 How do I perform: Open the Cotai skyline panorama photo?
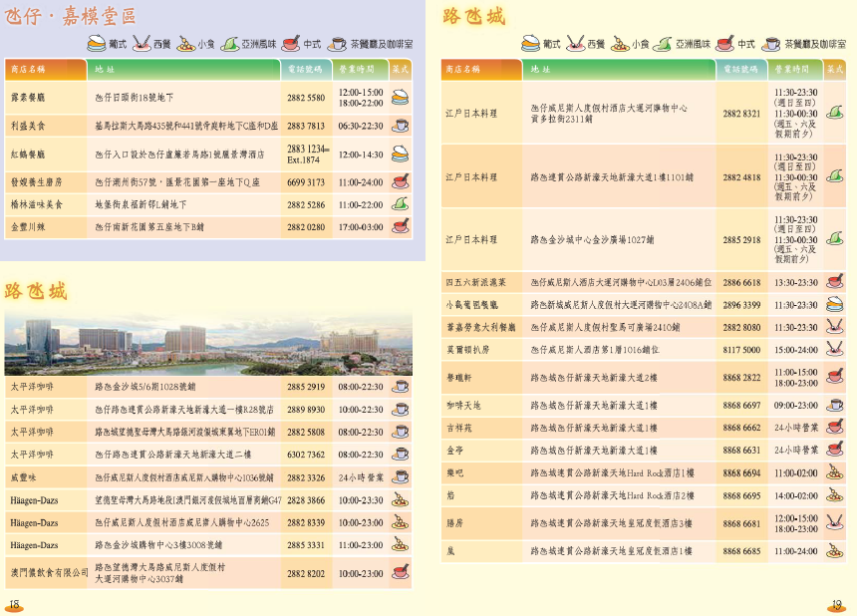tap(207, 342)
